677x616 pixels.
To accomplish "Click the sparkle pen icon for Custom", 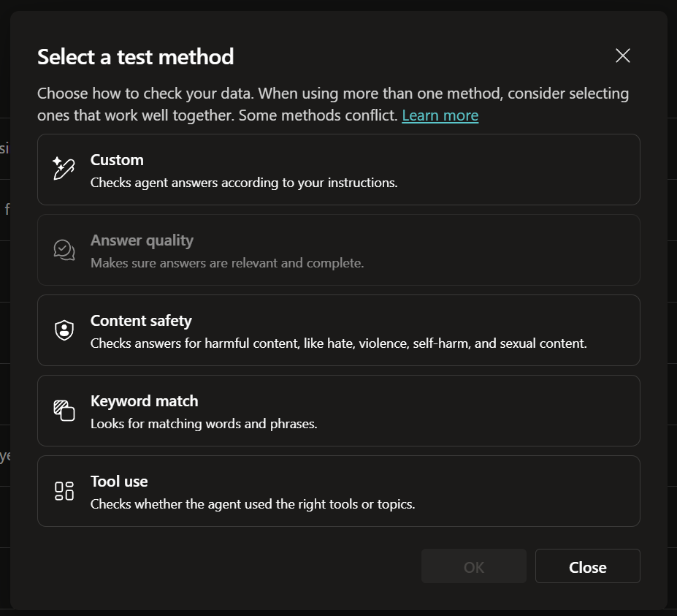I will [64, 168].
